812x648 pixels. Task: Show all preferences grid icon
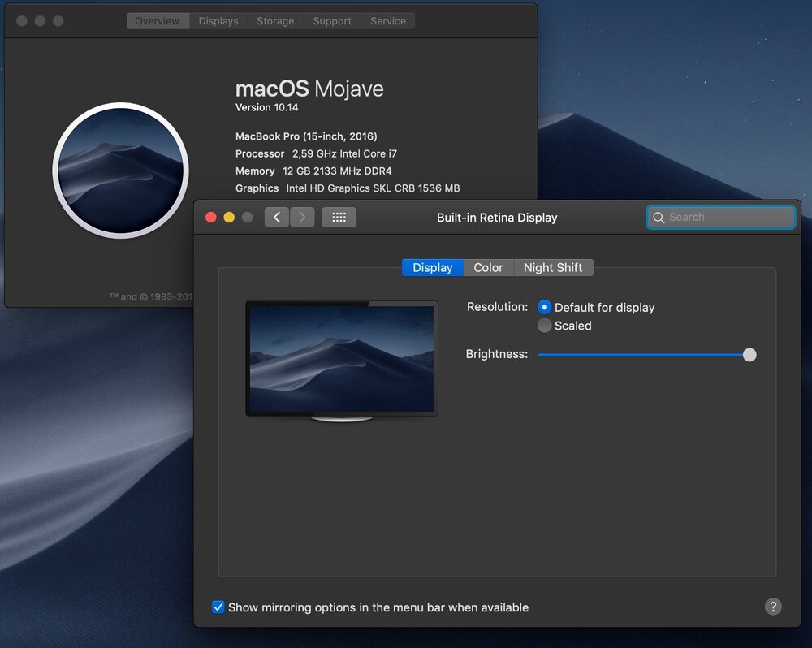[x=339, y=218]
